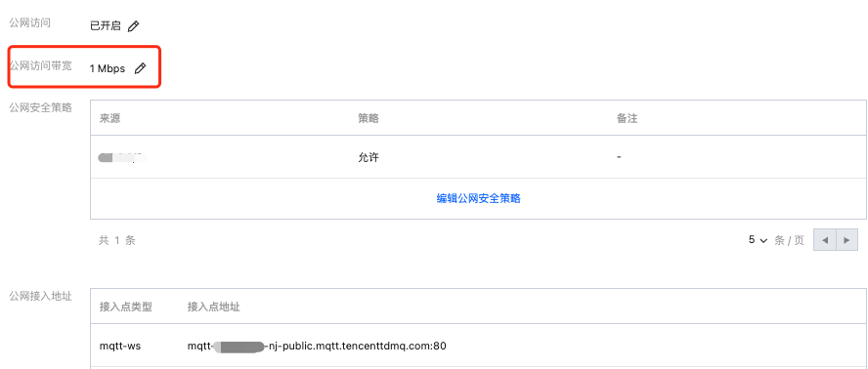Viewport: 868px width, 369px height.
Task: Edit the 1 Mbps bandwidth pencil icon
Action: [141, 68]
